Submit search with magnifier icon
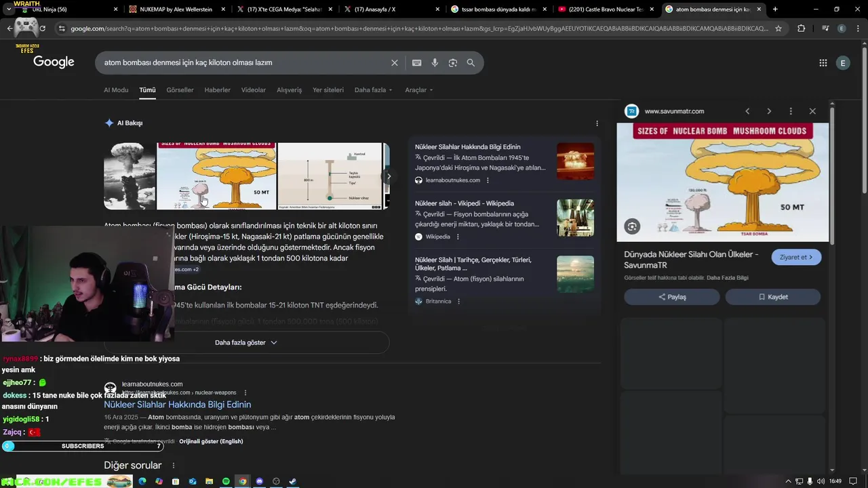868x488 pixels. (471, 63)
